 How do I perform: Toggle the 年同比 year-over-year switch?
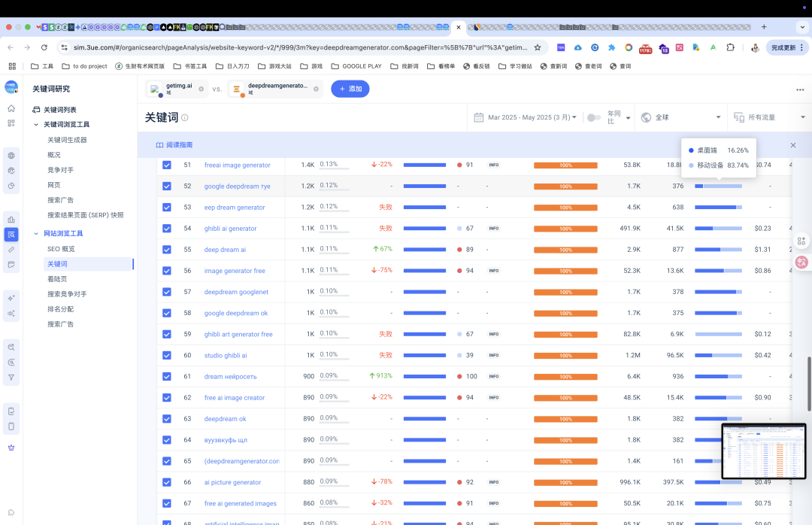point(593,117)
